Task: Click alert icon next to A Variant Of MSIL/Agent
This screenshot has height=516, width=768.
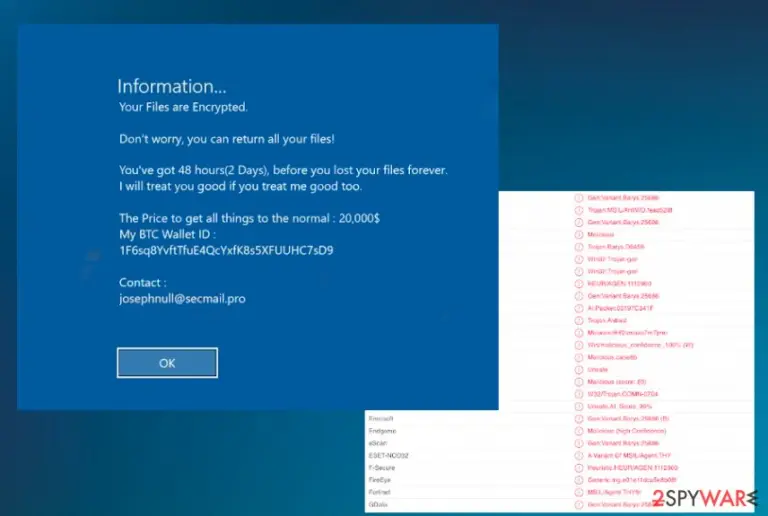Action: click(578, 455)
